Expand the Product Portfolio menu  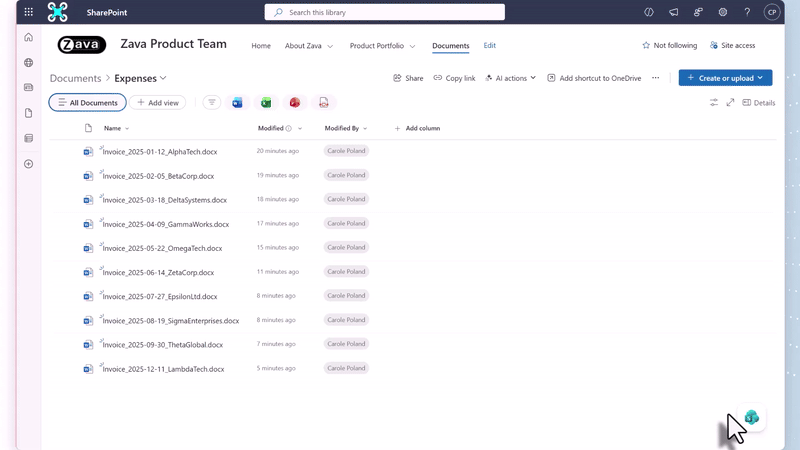412,46
